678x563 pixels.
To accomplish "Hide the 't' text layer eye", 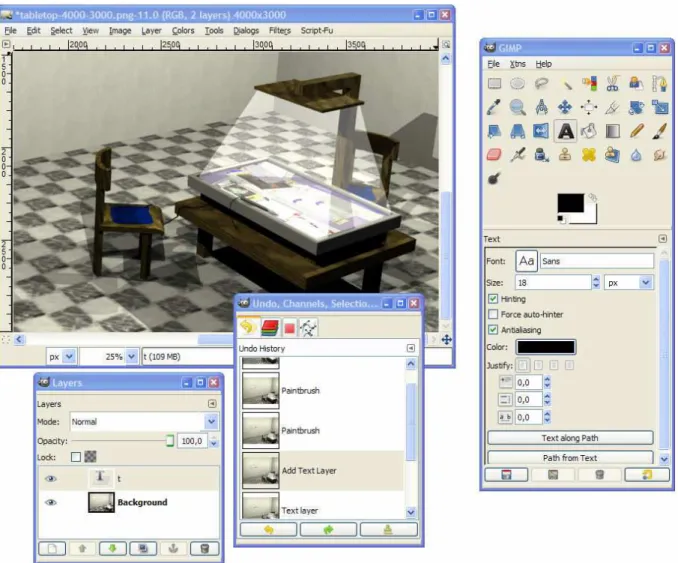I will [51, 479].
